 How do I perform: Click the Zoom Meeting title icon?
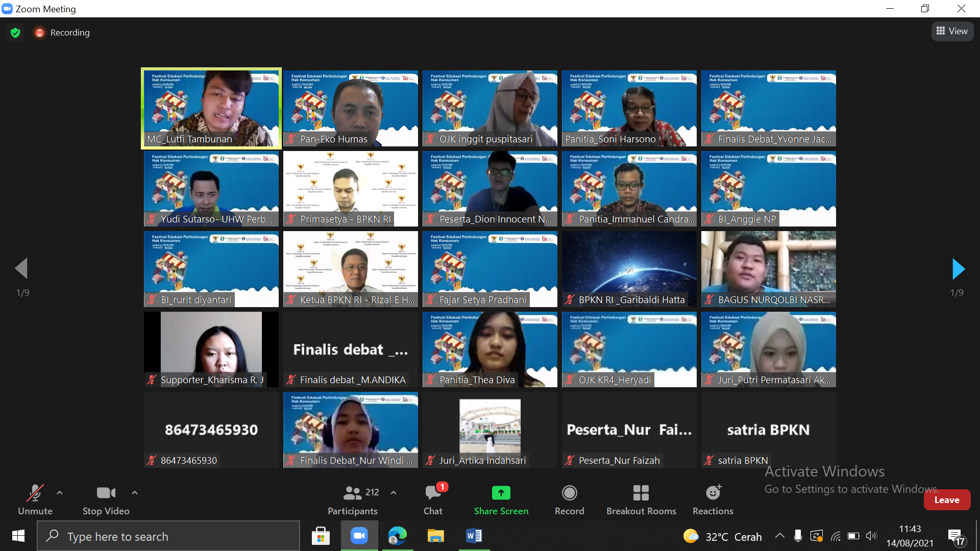[x=7, y=9]
